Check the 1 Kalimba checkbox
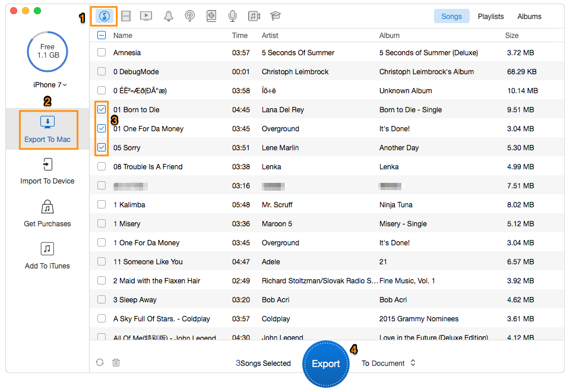 coord(102,204)
